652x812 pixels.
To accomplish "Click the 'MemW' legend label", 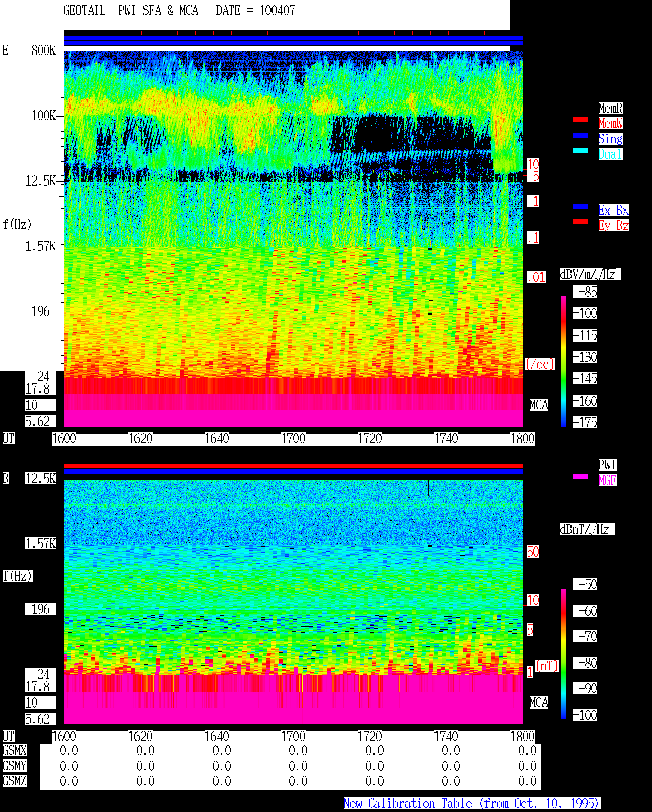I will pyautogui.click(x=610, y=123).
